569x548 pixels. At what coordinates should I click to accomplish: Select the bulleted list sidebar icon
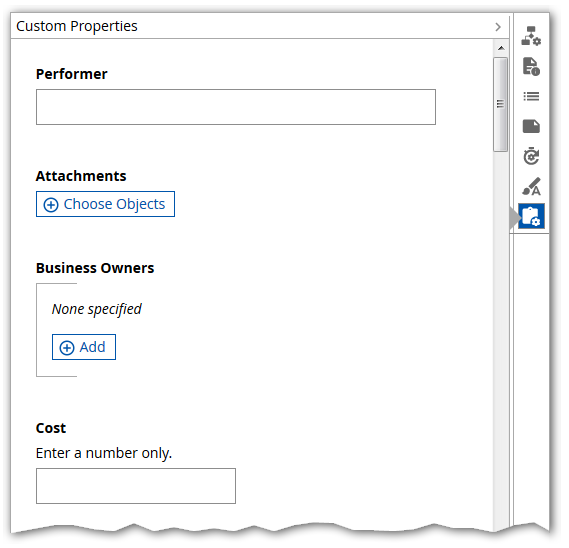click(531, 96)
